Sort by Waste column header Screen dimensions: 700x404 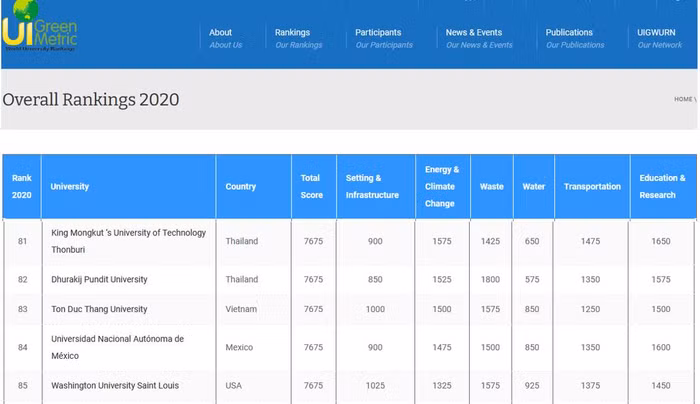pyautogui.click(x=491, y=186)
